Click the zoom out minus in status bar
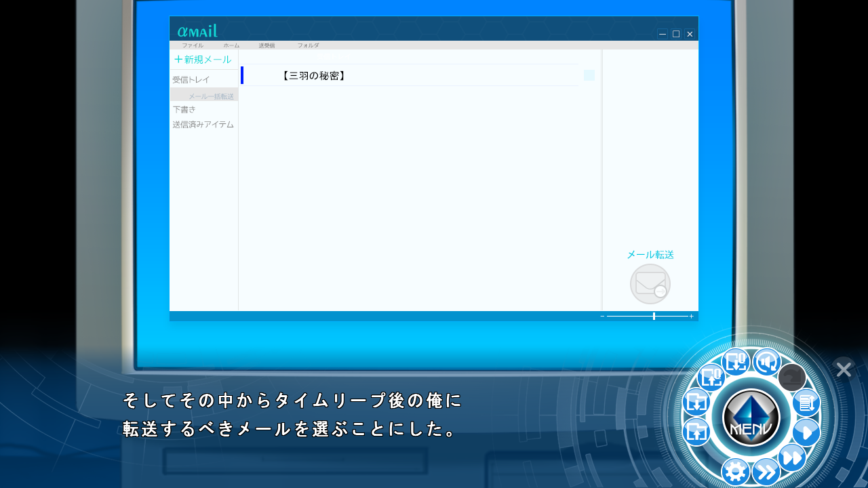 coord(602,316)
